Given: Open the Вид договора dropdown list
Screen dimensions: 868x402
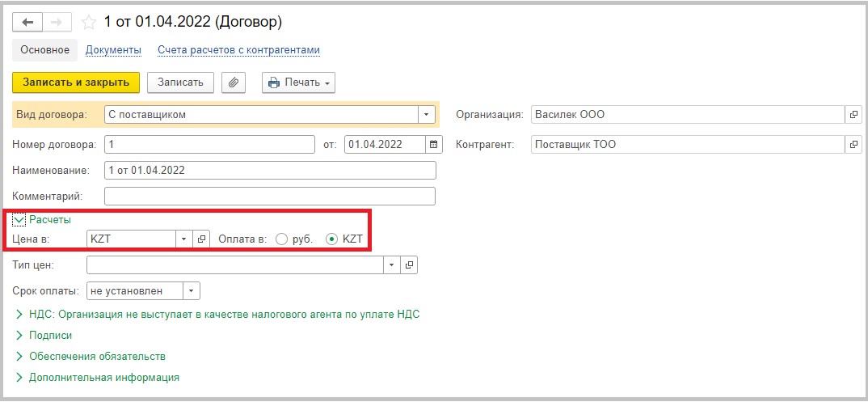Looking at the screenshot, I should pyautogui.click(x=426, y=115).
